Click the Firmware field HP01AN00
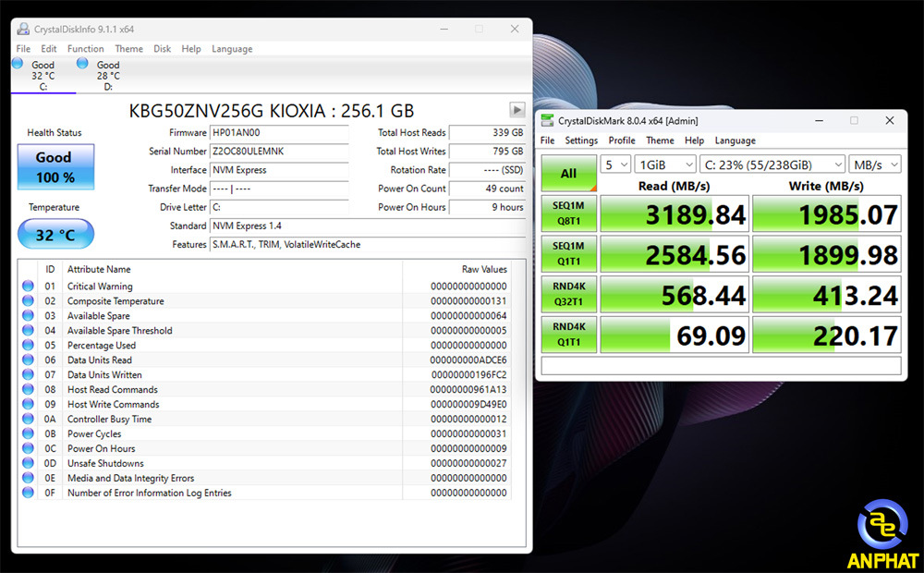This screenshot has height=573, width=924. point(279,133)
